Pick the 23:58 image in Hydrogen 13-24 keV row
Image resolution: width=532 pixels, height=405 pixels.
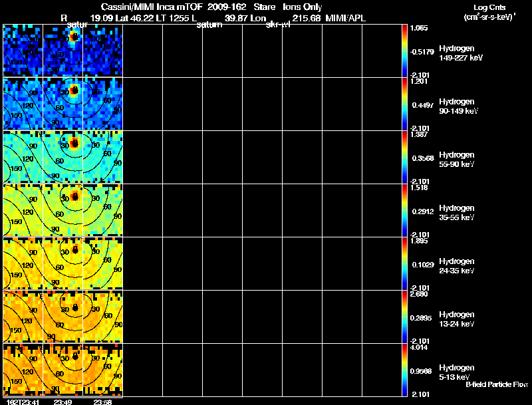click(x=103, y=317)
